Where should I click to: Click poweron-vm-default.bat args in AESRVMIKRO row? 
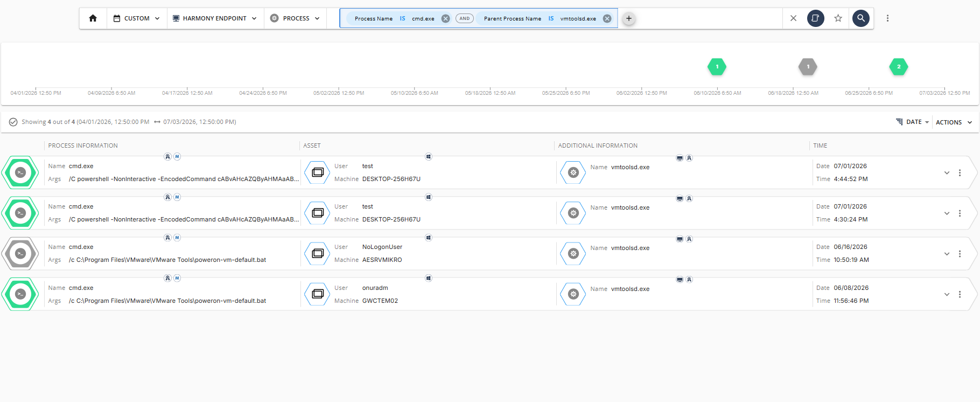point(167,260)
